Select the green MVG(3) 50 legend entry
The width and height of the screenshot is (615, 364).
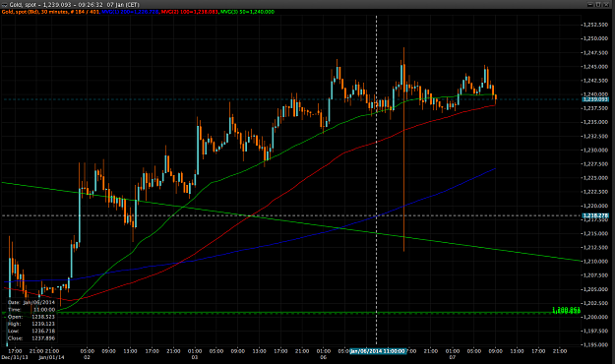click(x=247, y=12)
